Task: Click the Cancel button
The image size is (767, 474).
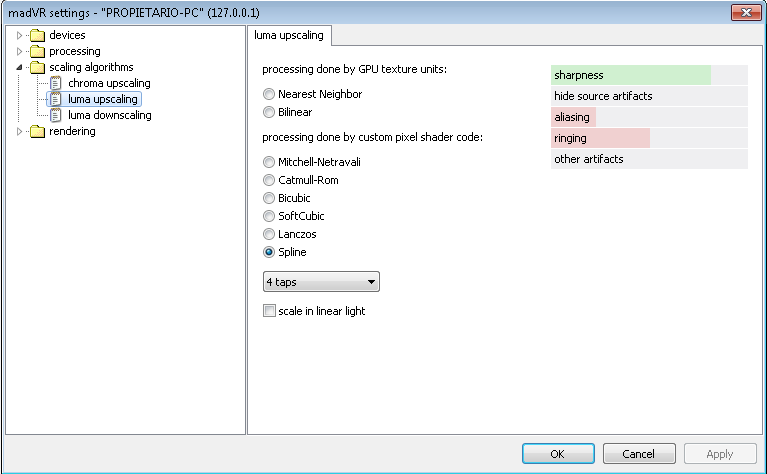Action: (x=639, y=454)
